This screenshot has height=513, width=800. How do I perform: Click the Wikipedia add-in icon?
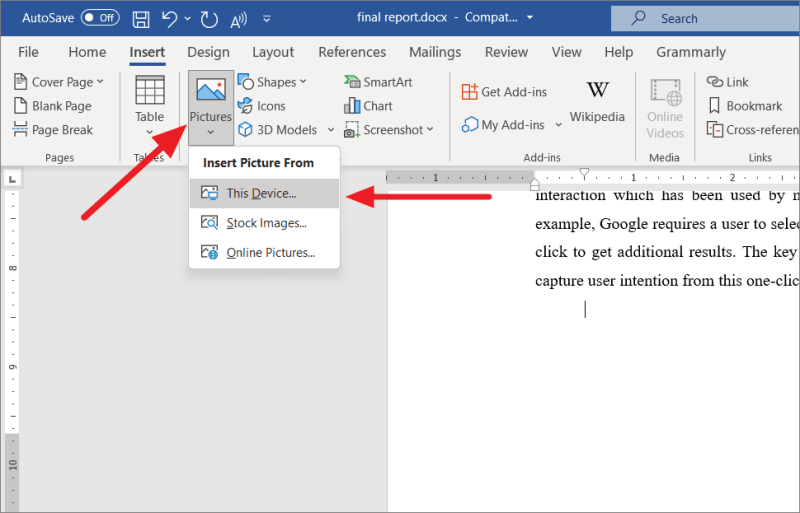pos(597,102)
